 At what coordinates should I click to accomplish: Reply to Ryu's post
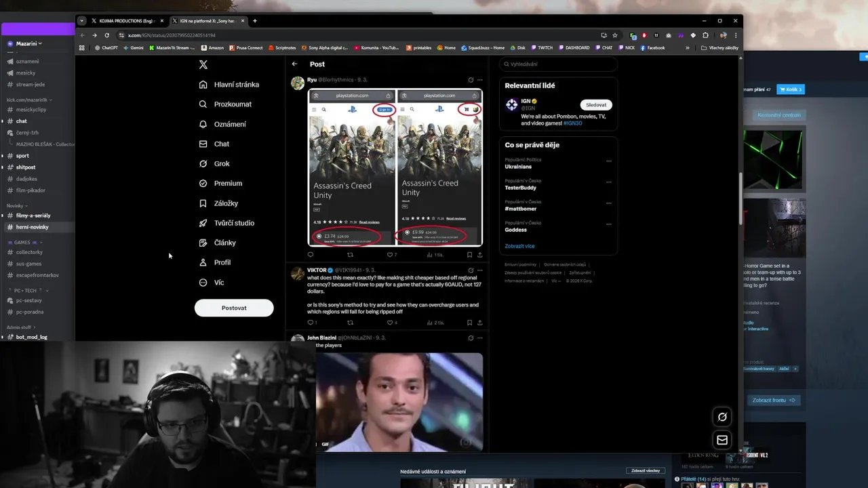pyautogui.click(x=311, y=255)
